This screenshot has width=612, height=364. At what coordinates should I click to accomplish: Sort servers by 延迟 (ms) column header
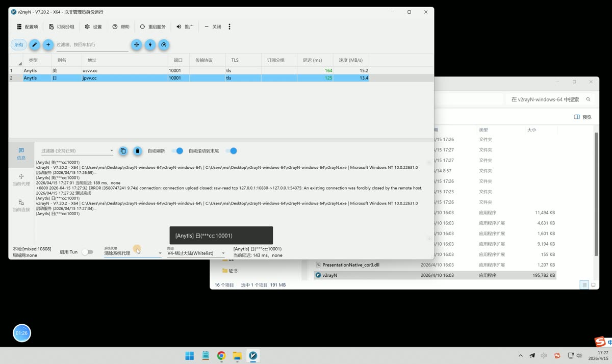point(315,60)
